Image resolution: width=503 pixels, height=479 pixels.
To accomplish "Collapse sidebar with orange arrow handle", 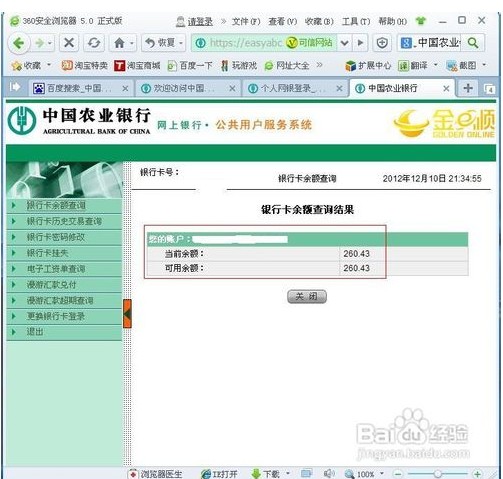I will [x=127, y=314].
